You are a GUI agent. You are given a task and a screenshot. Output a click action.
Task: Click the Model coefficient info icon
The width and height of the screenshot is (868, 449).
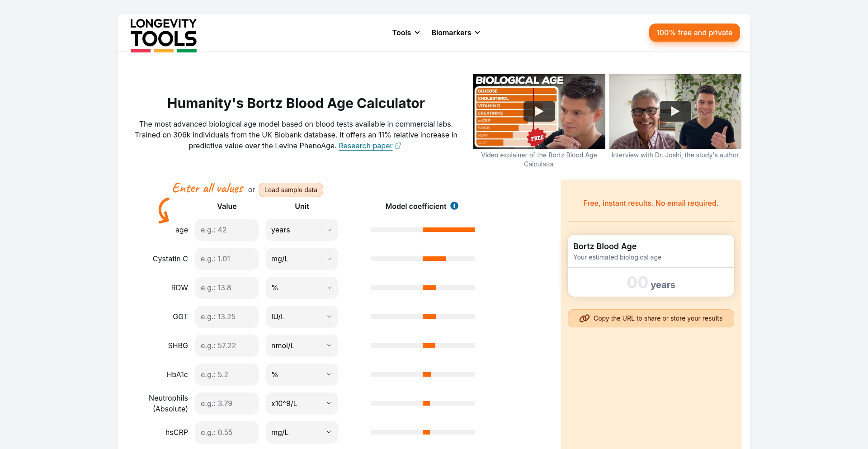(x=454, y=206)
